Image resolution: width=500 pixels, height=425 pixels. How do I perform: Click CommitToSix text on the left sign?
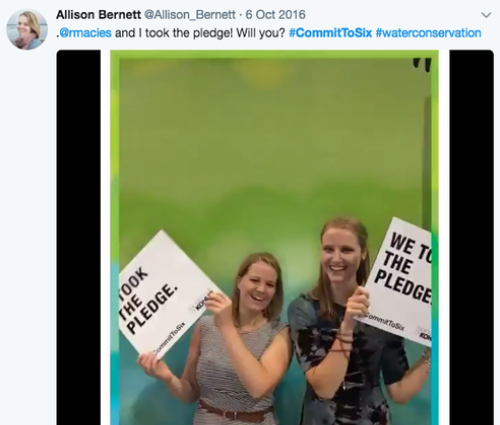pyautogui.click(x=169, y=338)
